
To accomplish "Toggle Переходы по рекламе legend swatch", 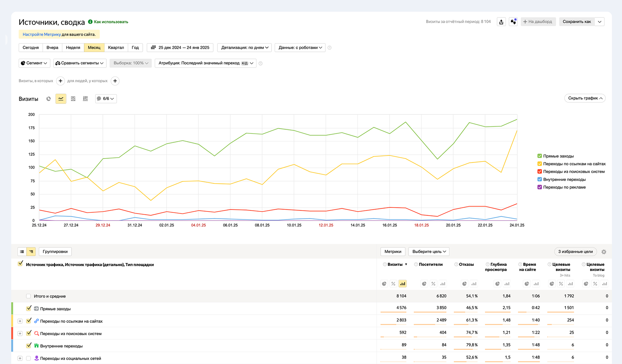I will [540, 187].
